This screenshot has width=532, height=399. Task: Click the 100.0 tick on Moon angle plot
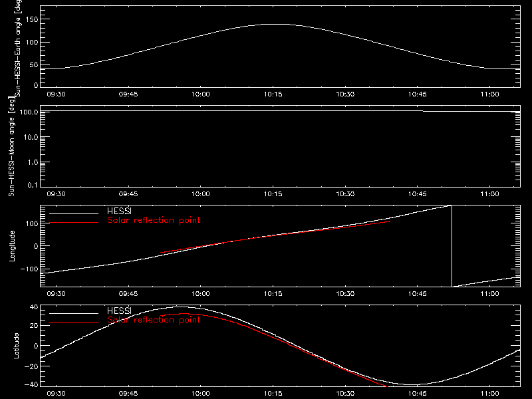(x=29, y=112)
